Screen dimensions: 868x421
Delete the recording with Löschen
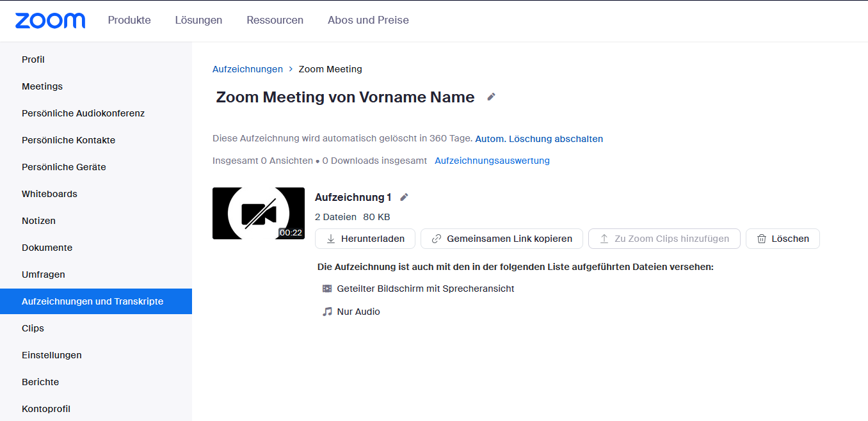click(782, 239)
